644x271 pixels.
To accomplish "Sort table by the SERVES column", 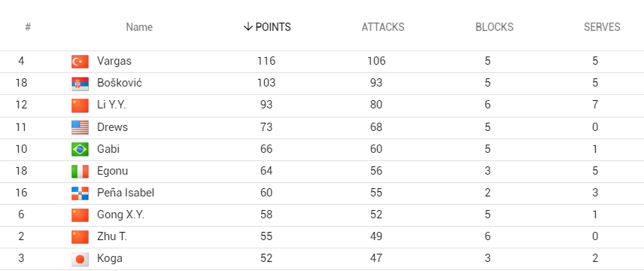I will (x=602, y=27).
